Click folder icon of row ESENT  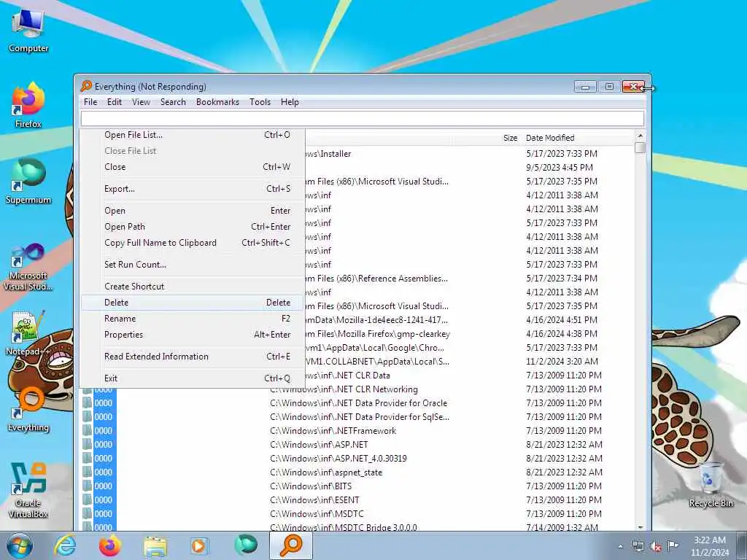(88, 500)
